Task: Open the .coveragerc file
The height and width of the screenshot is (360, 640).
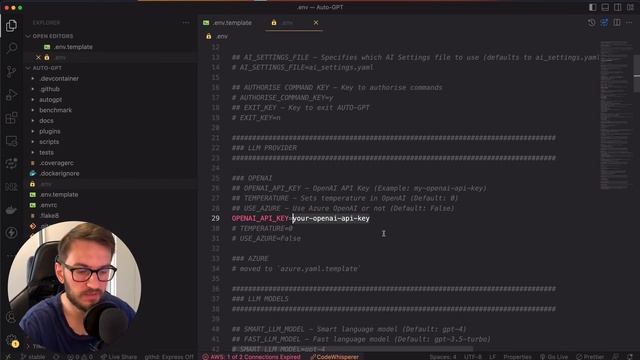Action: pyautogui.click(x=56, y=163)
